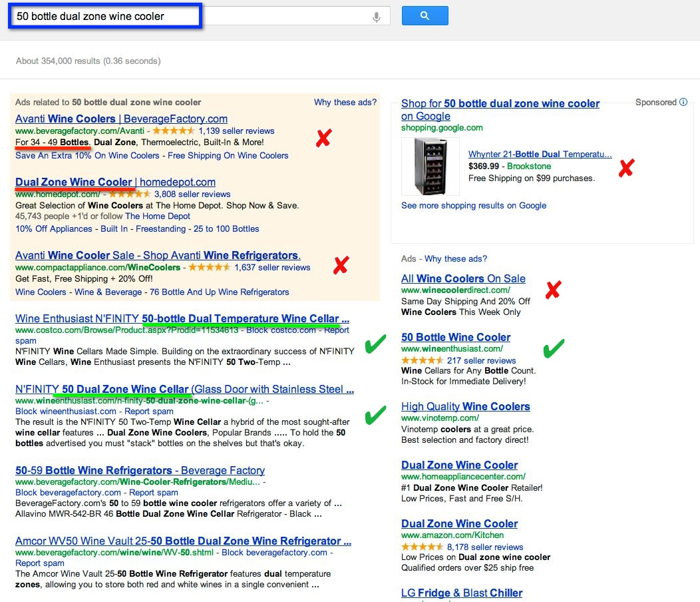Screen dimensions: 700x602
Task: Open Dual Zone Wine Cooler amazon.com ad
Action: pyautogui.click(x=459, y=523)
